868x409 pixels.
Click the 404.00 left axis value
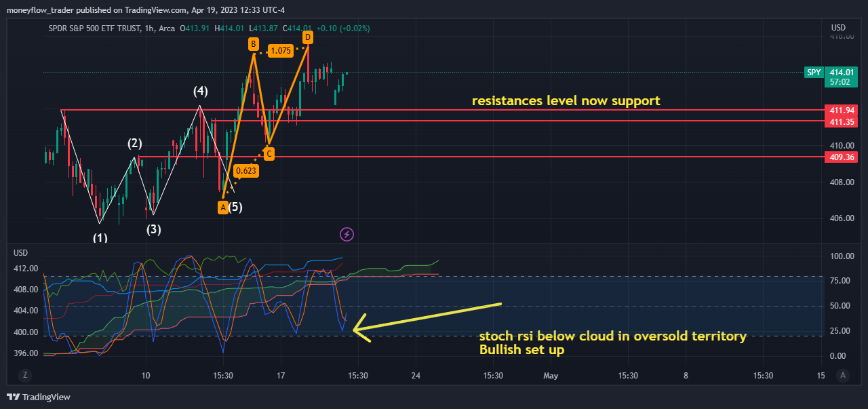pos(26,311)
